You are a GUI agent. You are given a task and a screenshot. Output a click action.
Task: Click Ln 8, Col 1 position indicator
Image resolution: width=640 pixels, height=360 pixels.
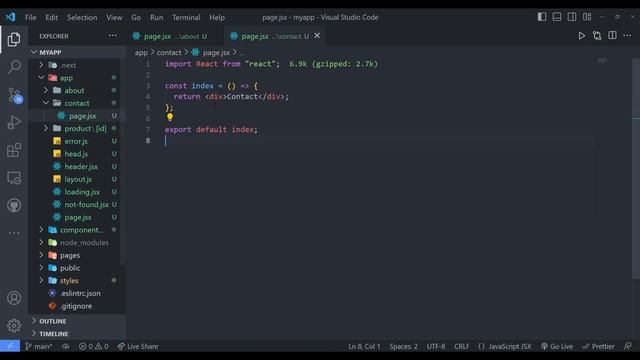tap(364, 346)
